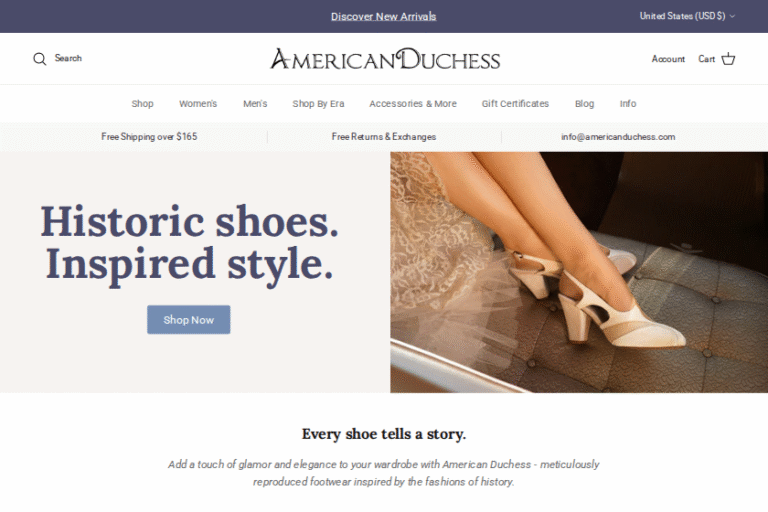Image resolution: width=768 pixels, height=512 pixels.
Task: Open the Info menu
Action: pyautogui.click(x=628, y=104)
